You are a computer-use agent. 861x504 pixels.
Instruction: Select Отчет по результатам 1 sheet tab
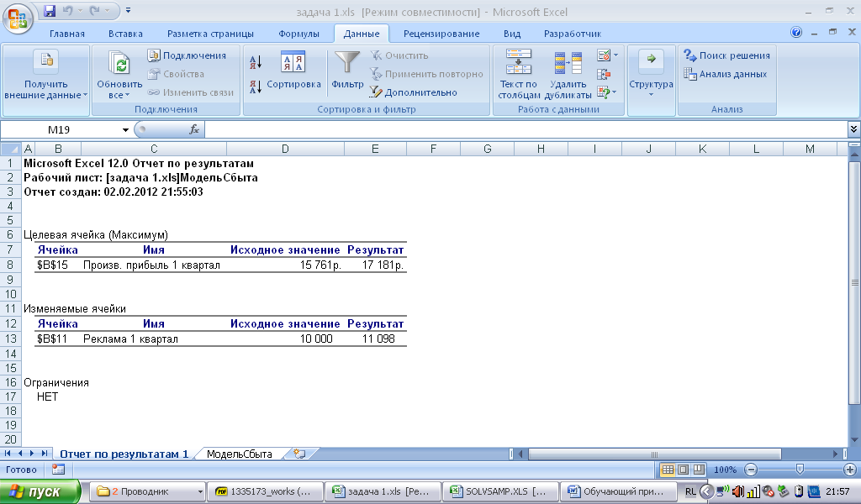tap(124, 454)
